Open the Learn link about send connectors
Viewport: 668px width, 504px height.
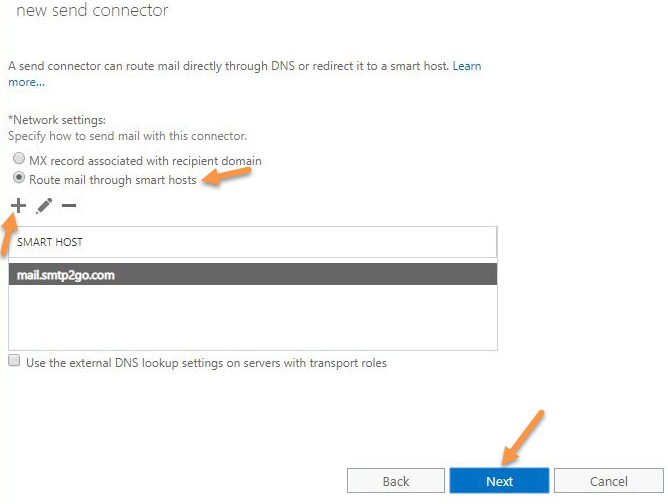(x=467, y=66)
